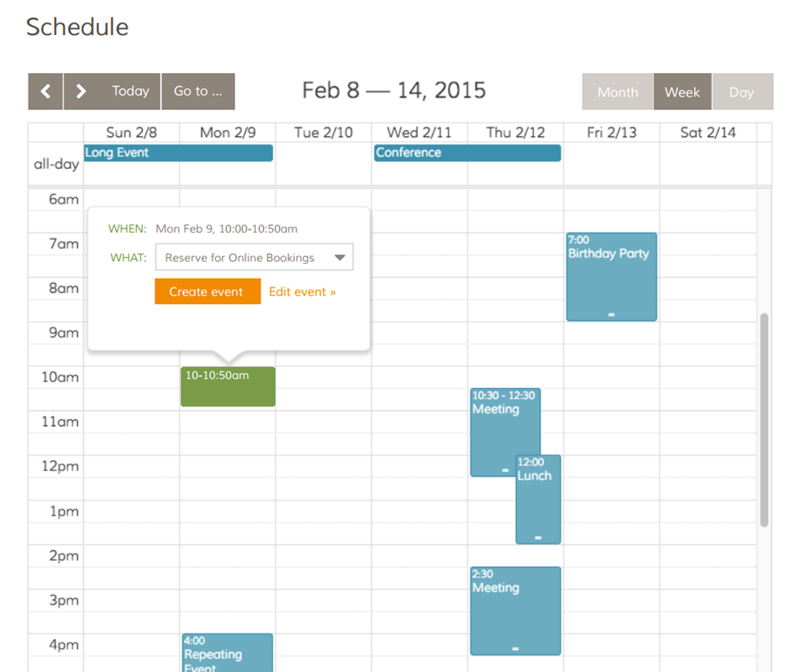Viewport: 795px width, 672px height.
Task: Follow the 'Edit event »' link
Action: tap(303, 291)
